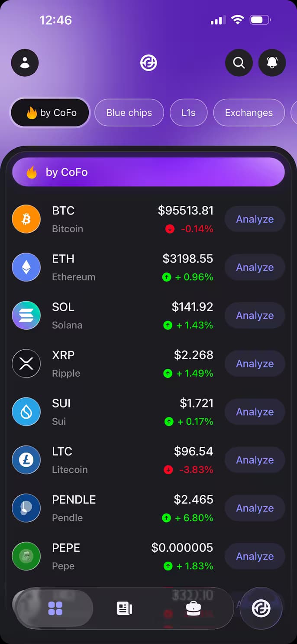297x644 pixels.
Task: Tap the floating CoFo assistant button
Action: pyautogui.click(x=261, y=608)
